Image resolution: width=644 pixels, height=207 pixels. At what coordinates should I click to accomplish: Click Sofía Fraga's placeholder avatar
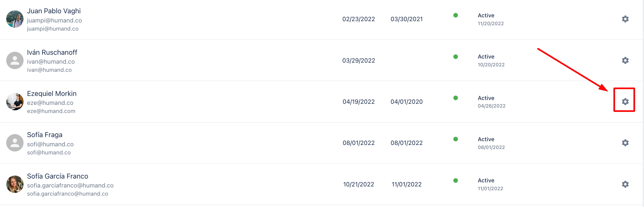pyautogui.click(x=15, y=143)
